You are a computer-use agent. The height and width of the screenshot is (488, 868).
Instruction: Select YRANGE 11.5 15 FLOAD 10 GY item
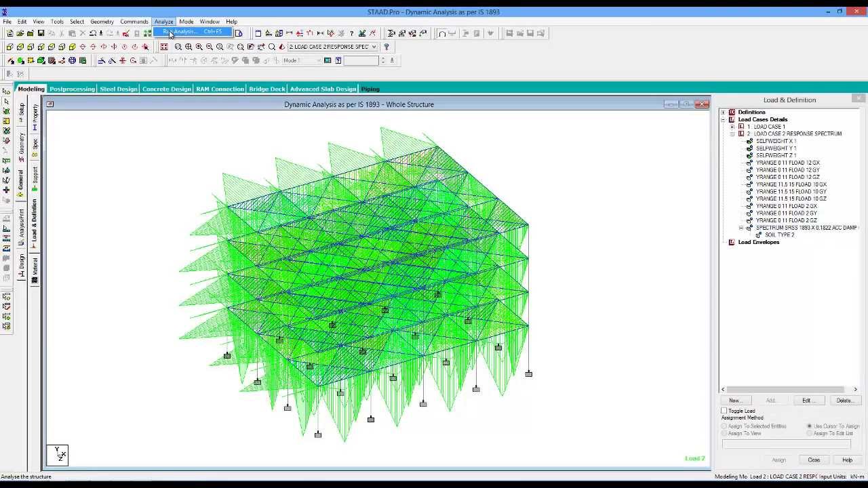click(791, 192)
